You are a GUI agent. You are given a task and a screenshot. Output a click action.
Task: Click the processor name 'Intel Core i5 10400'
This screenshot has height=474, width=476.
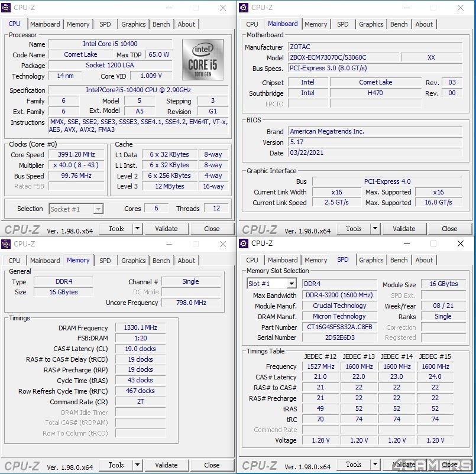click(110, 44)
